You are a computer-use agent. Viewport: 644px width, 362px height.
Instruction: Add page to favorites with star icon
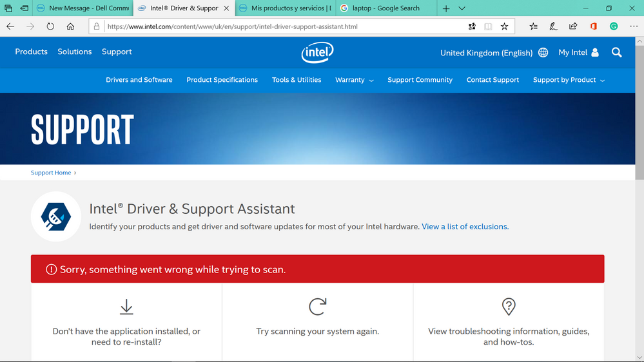pos(504,26)
